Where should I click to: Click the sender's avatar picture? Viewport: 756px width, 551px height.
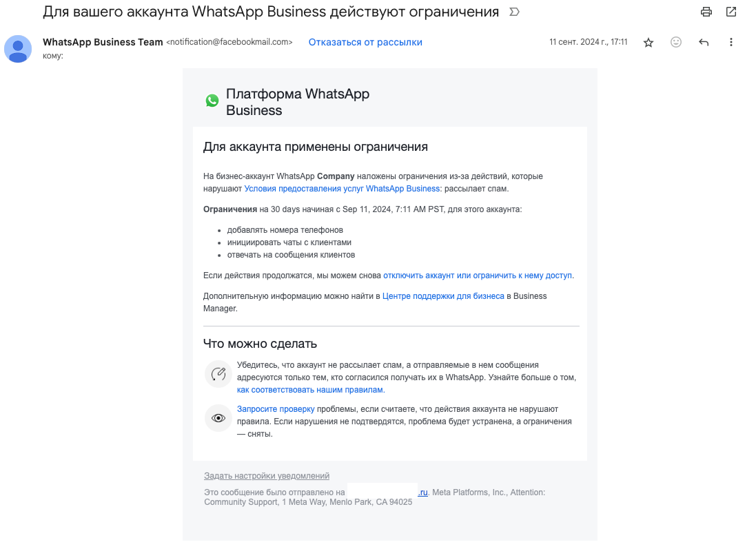coord(18,49)
